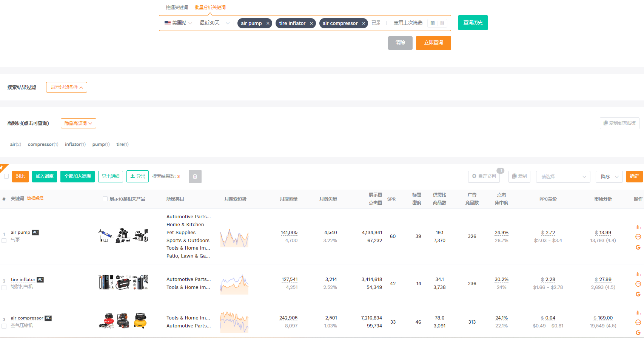This screenshot has height=338, width=644.
Task: Copy high-frequency words to clipboard
Action: 619,123
